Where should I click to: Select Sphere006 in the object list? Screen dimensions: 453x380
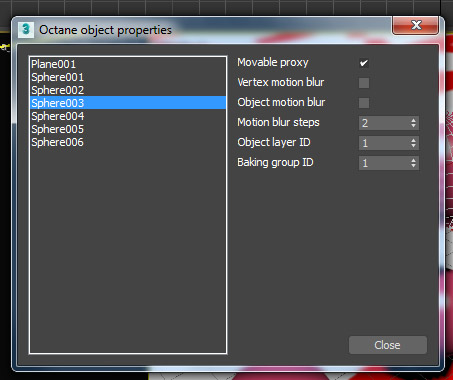[x=128, y=142]
